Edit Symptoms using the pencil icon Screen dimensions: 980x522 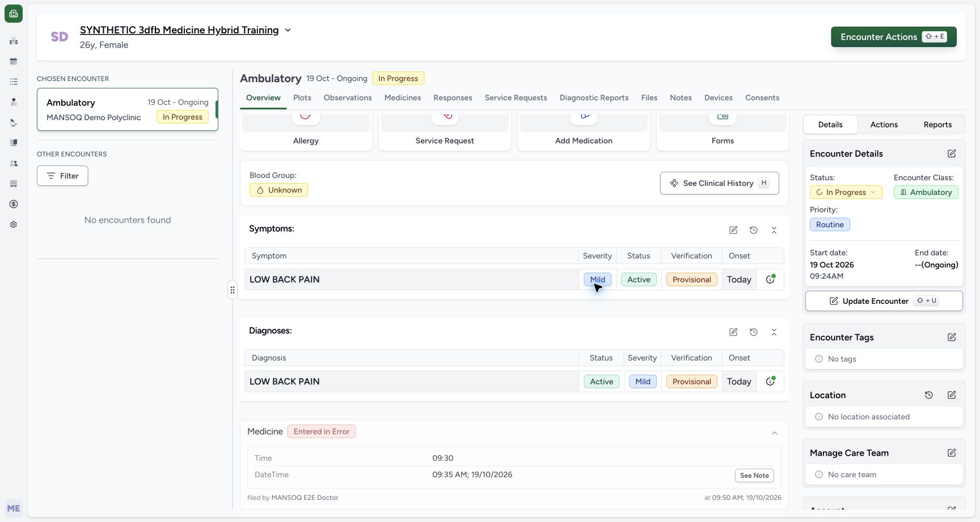point(733,230)
